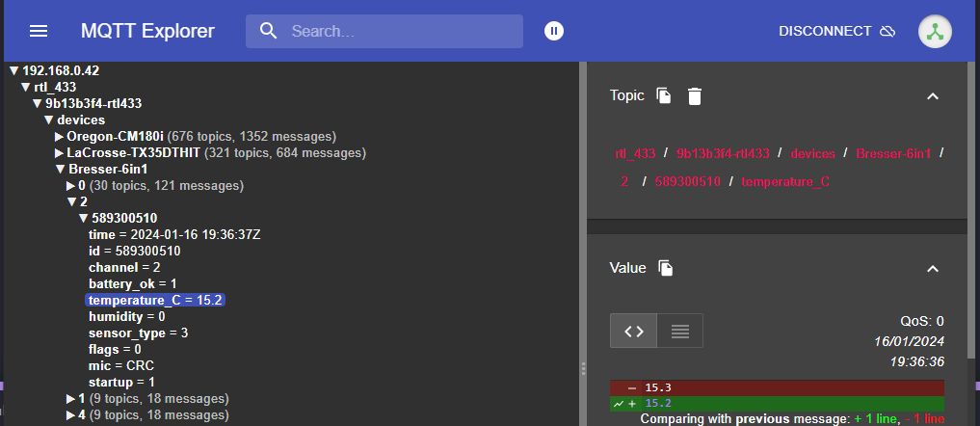
Task: Expand the Oregon-CM180i device node
Action: point(60,137)
